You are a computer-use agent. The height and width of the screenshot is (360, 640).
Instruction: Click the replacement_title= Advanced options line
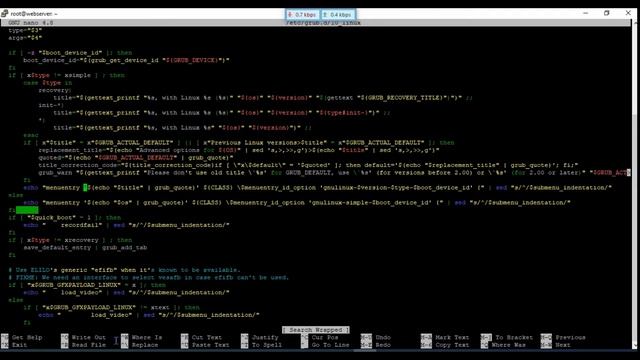click(239, 150)
